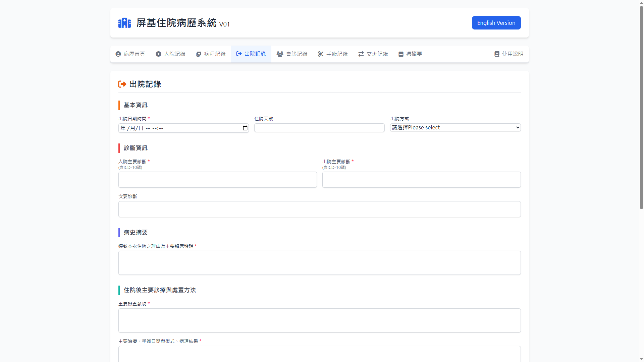Click the calendar icon for 週摘要
This screenshot has height=362, width=644.
pyautogui.click(x=401, y=54)
